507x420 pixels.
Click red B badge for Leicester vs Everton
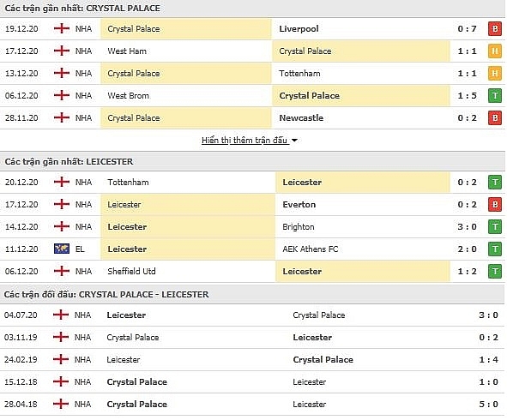pyautogui.click(x=495, y=205)
